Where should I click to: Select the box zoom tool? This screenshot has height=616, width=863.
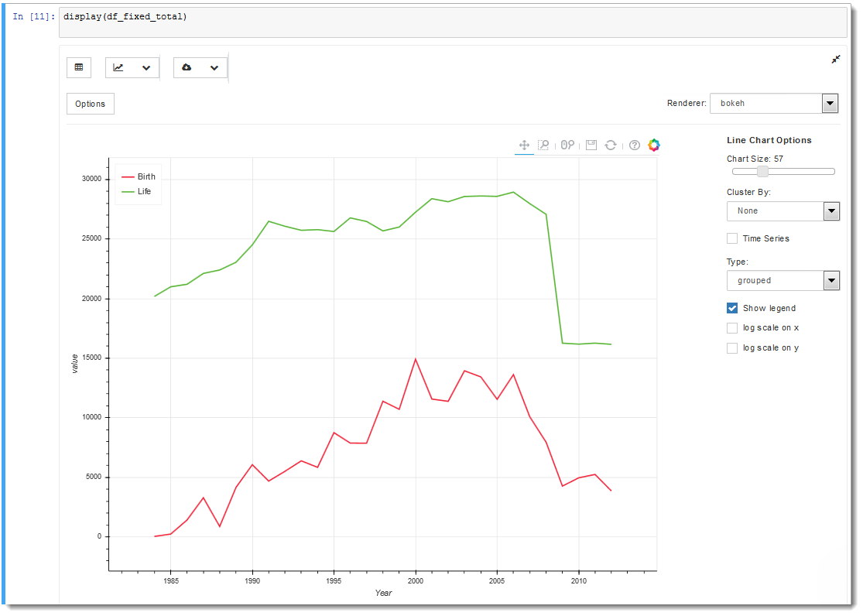[x=543, y=145]
